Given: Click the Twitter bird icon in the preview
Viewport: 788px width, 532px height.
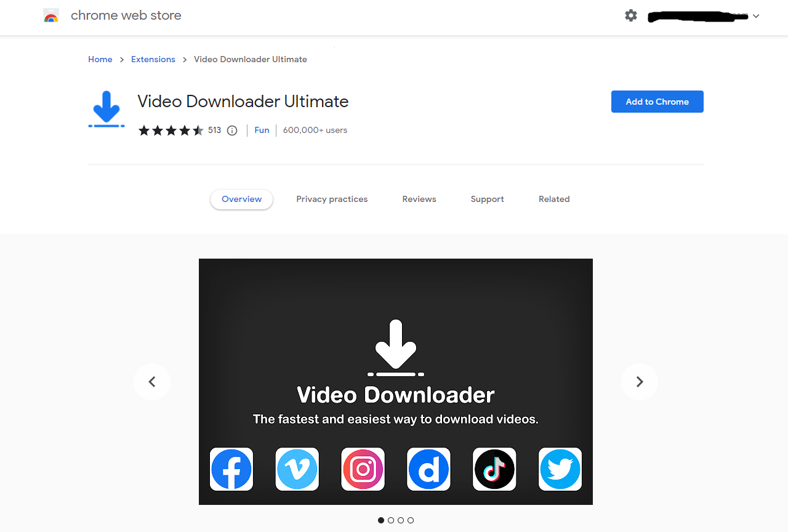Looking at the screenshot, I should click(x=560, y=469).
